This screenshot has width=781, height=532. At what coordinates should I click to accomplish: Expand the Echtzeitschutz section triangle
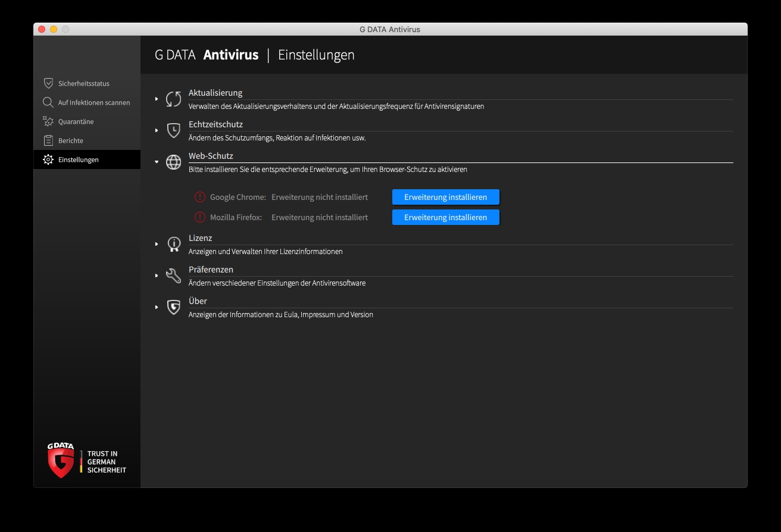coord(157,130)
